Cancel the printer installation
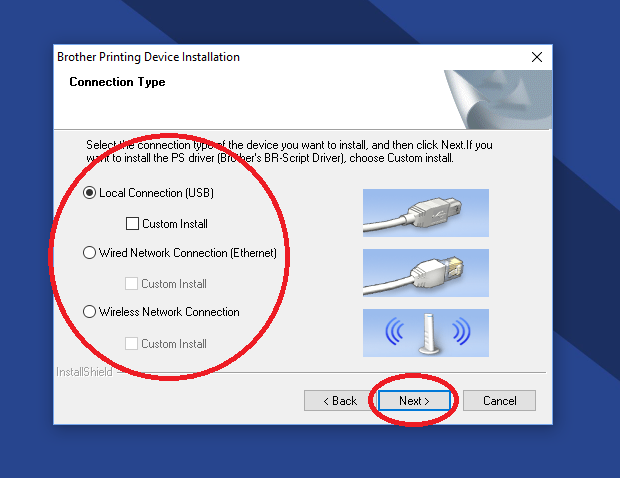This screenshot has height=478, width=620. 499,401
